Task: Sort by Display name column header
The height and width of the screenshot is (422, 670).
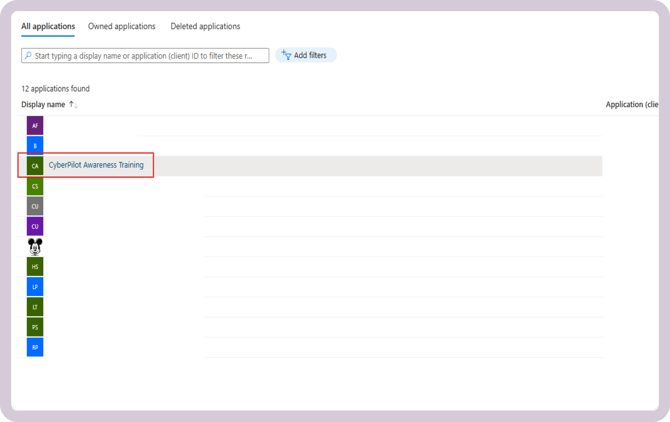Action: (43, 105)
